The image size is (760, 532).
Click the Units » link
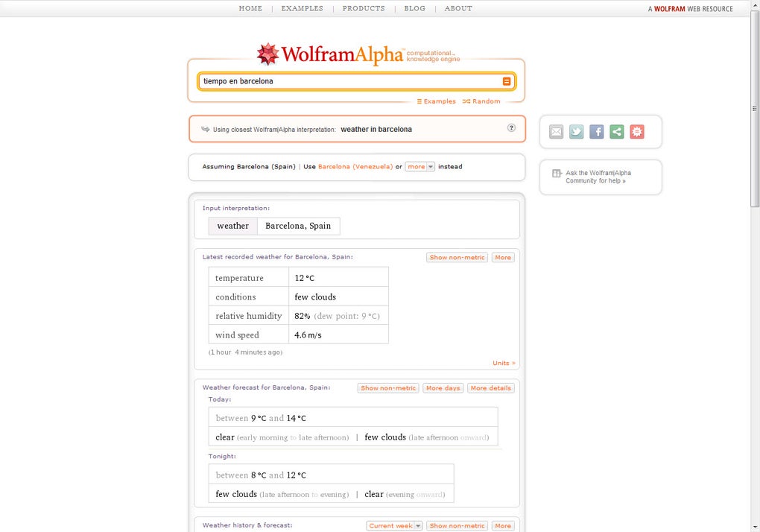click(504, 363)
